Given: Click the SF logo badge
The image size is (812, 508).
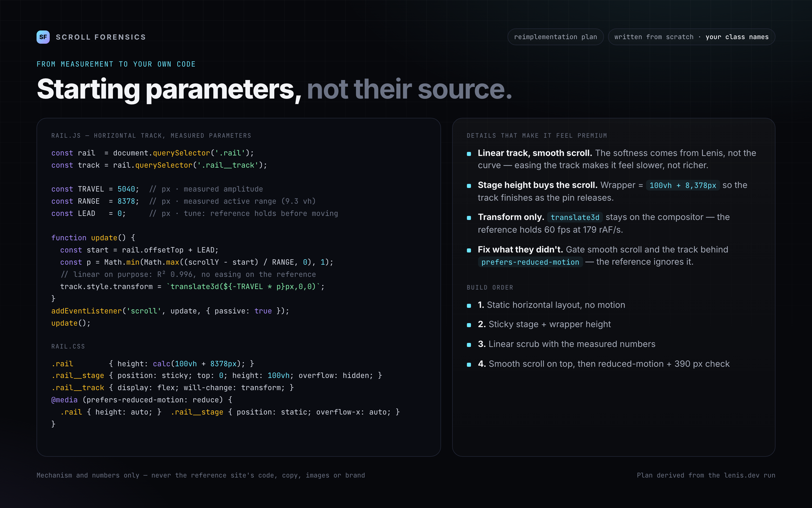Looking at the screenshot, I should coord(43,37).
